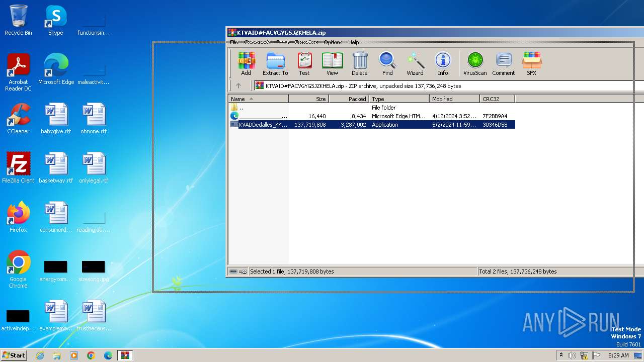
Task: Open Internet Explorer from taskbar
Action: tap(40, 355)
